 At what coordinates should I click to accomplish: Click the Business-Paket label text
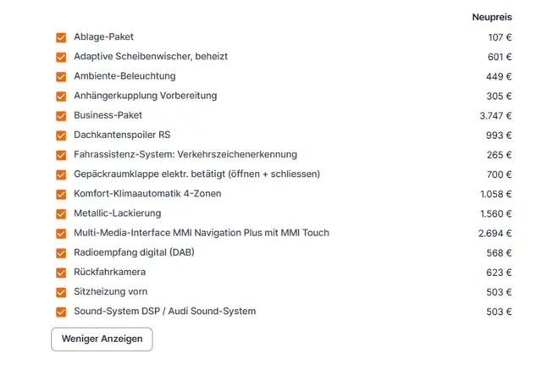[108, 115]
